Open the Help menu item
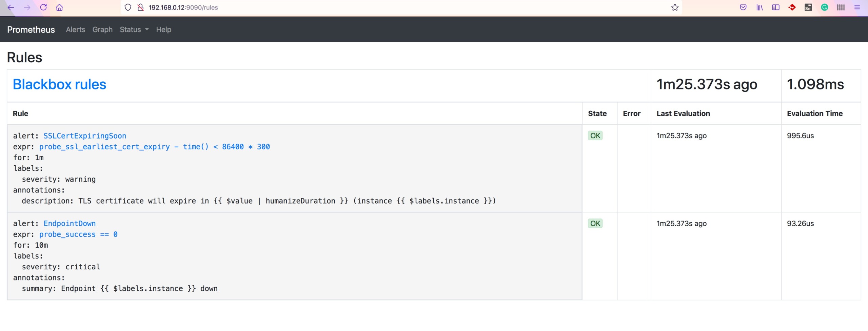 163,29
